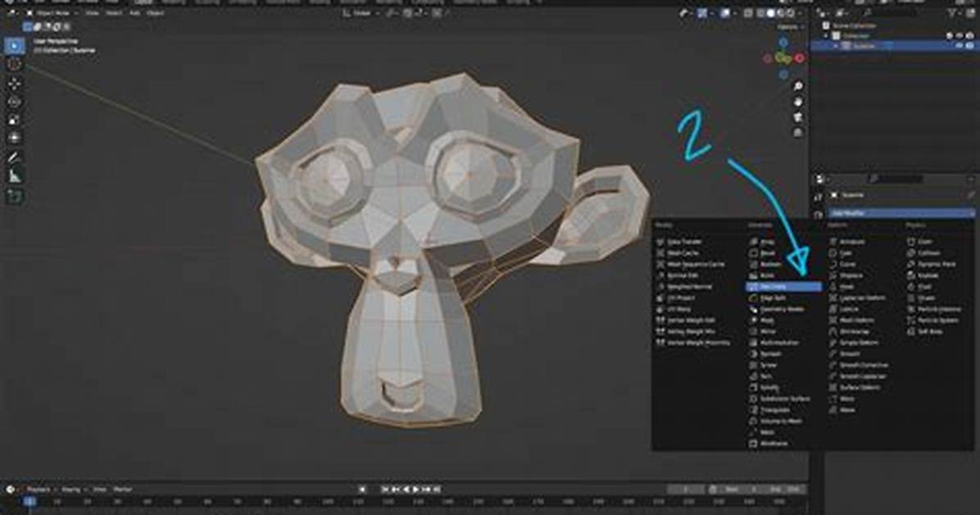This screenshot has height=515, width=980.
Task: Toggle the camera view icon
Action: pyautogui.click(x=798, y=117)
